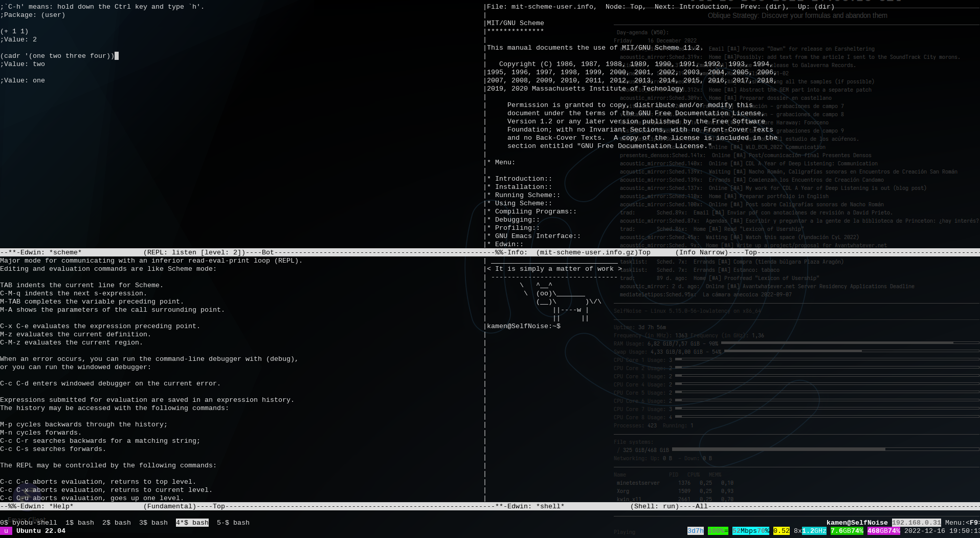The height and width of the screenshot is (538, 980).
Task: Open the Introduction:: Info menu entry
Action: pos(520,179)
